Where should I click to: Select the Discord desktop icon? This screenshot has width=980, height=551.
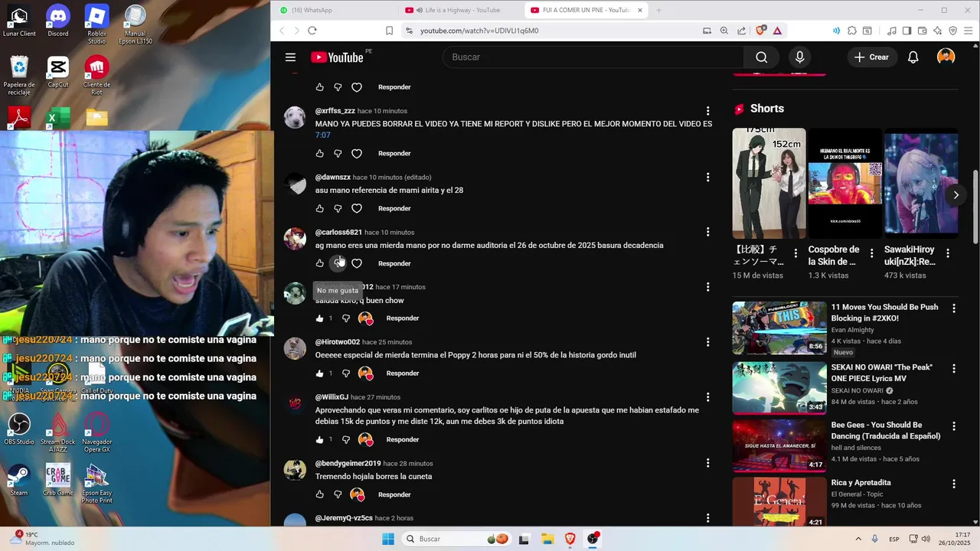pos(57,21)
